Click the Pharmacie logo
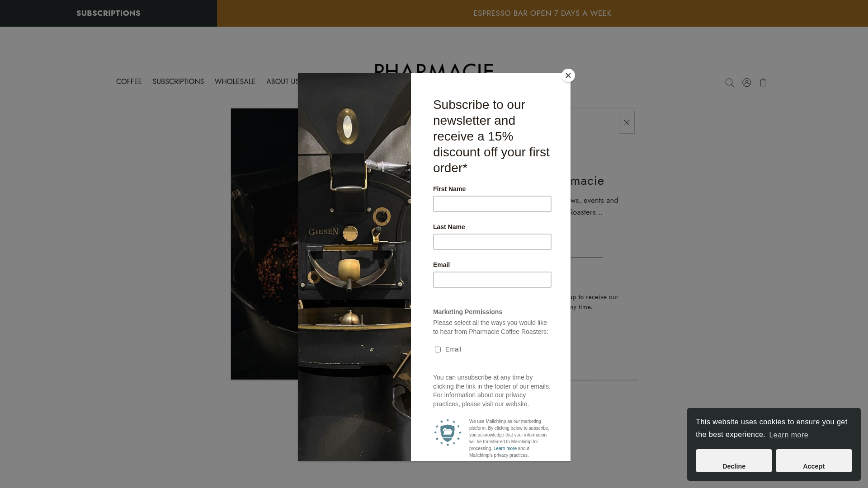This screenshot has height=488, width=868. 434,69
